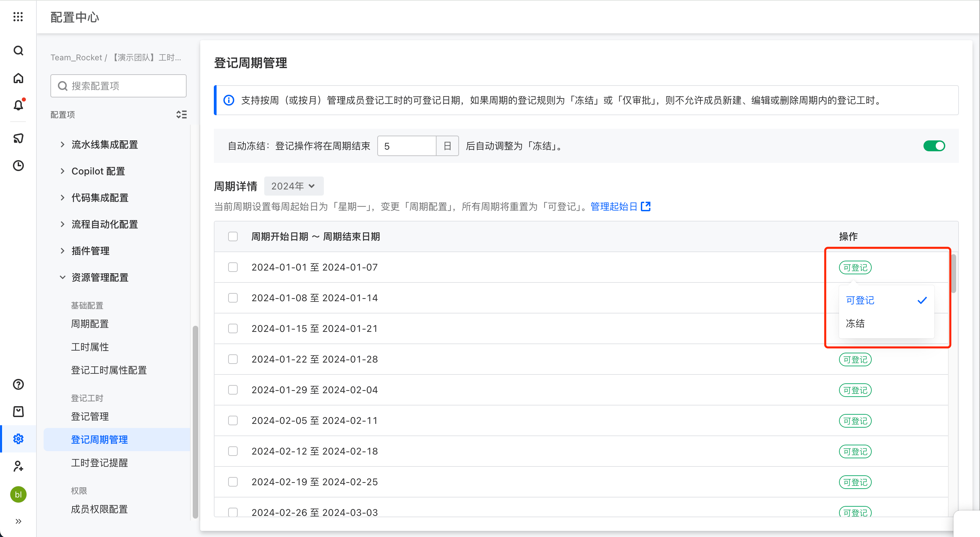
Task: Open 登记管理 in sidebar
Action: pos(90,416)
